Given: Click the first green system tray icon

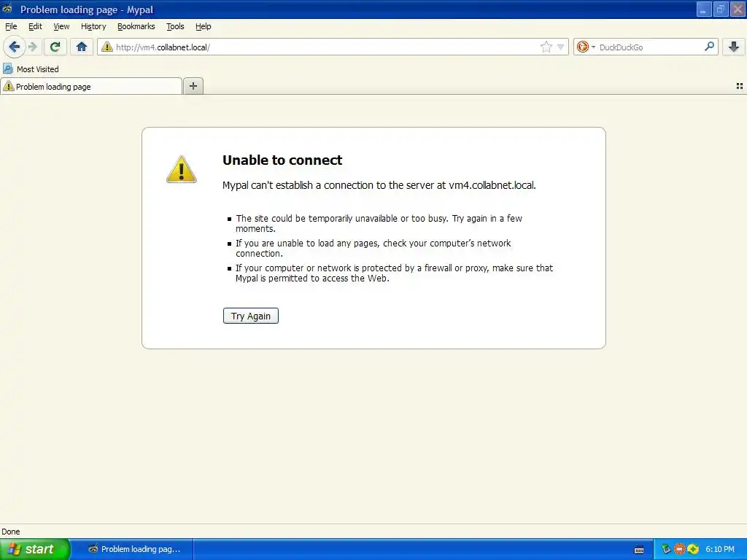Looking at the screenshot, I should (666, 549).
